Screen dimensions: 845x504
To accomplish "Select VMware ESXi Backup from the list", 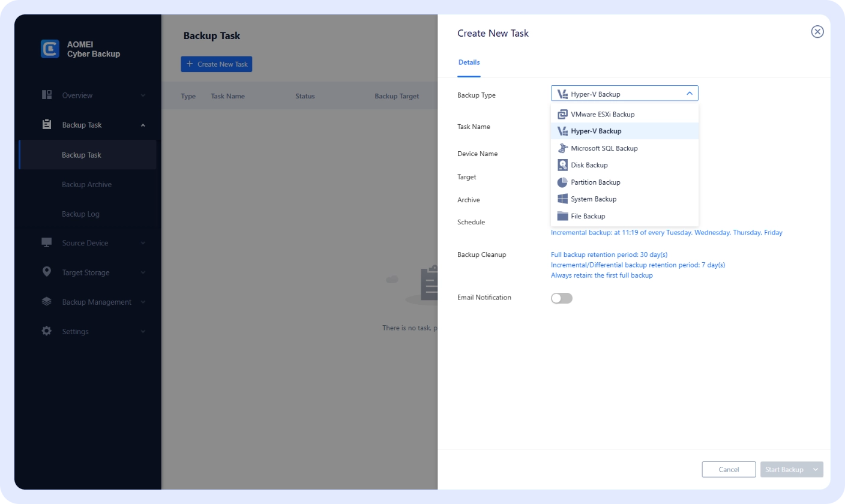I will coord(625,114).
